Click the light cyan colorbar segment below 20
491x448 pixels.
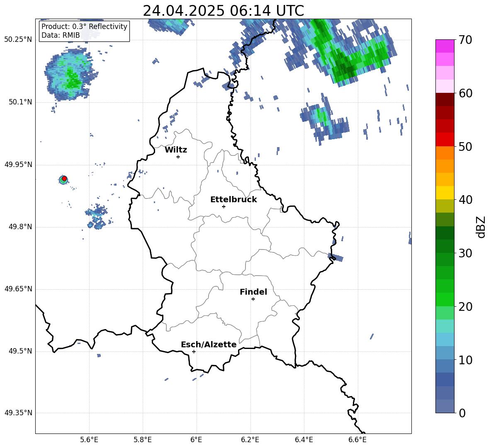pyautogui.click(x=445, y=326)
